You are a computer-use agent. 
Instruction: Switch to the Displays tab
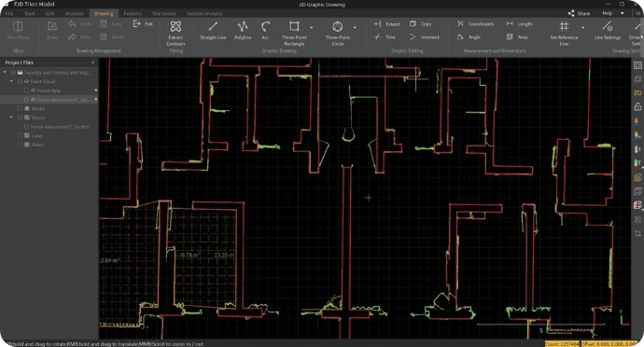point(75,13)
